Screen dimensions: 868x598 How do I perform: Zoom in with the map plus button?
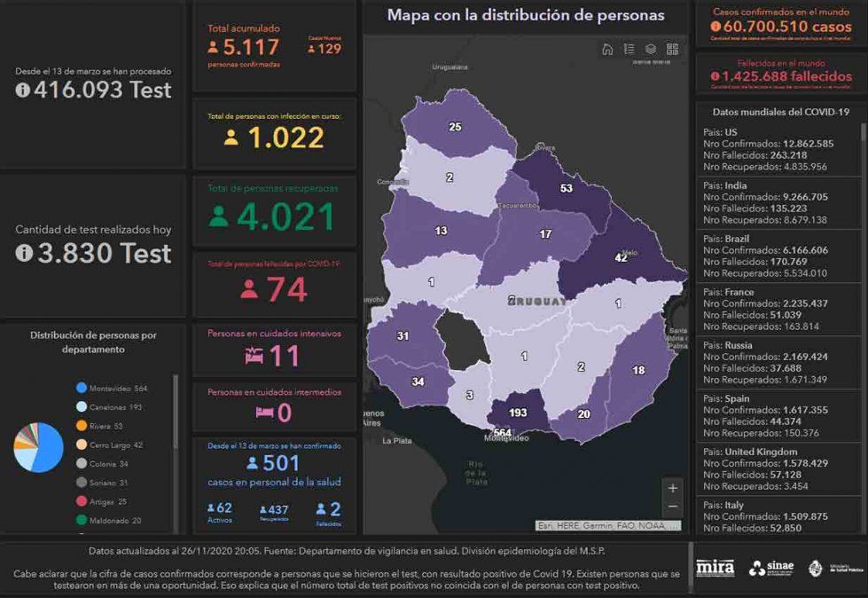coord(673,488)
